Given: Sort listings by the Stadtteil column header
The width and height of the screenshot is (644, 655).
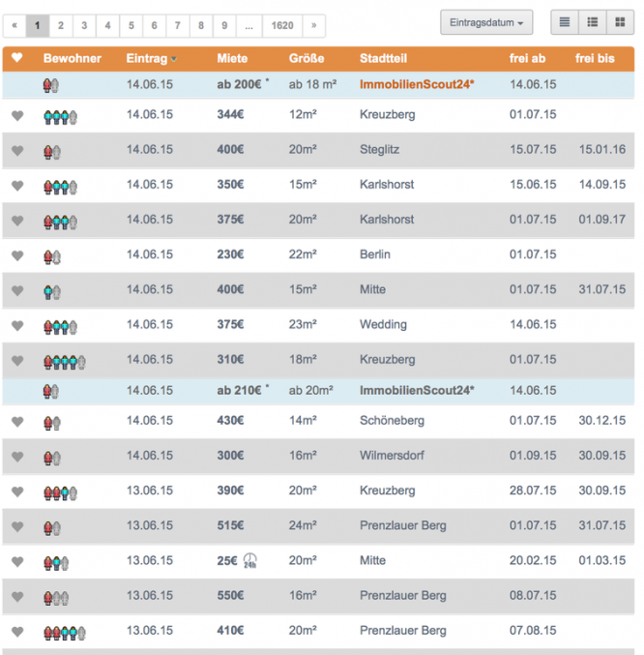Looking at the screenshot, I should [x=383, y=59].
